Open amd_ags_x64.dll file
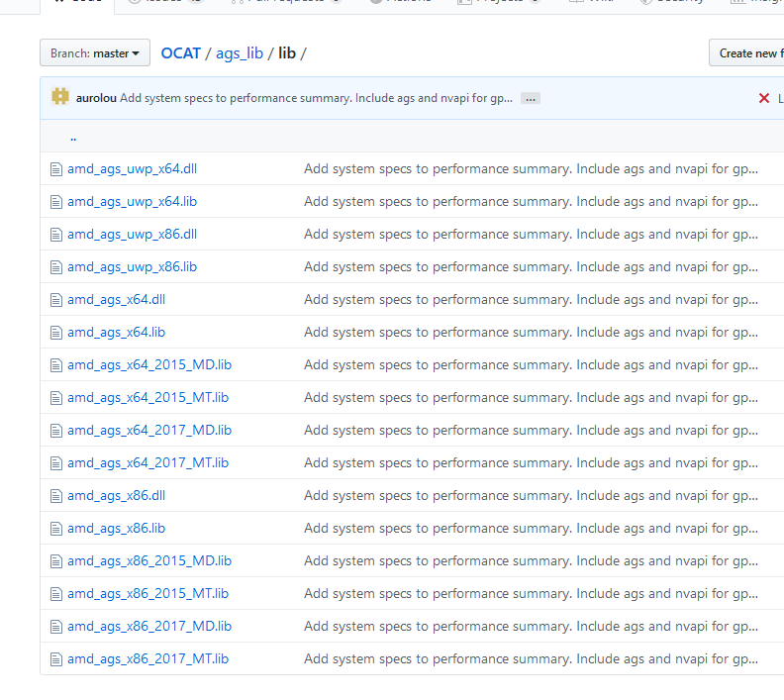 coord(117,299)
